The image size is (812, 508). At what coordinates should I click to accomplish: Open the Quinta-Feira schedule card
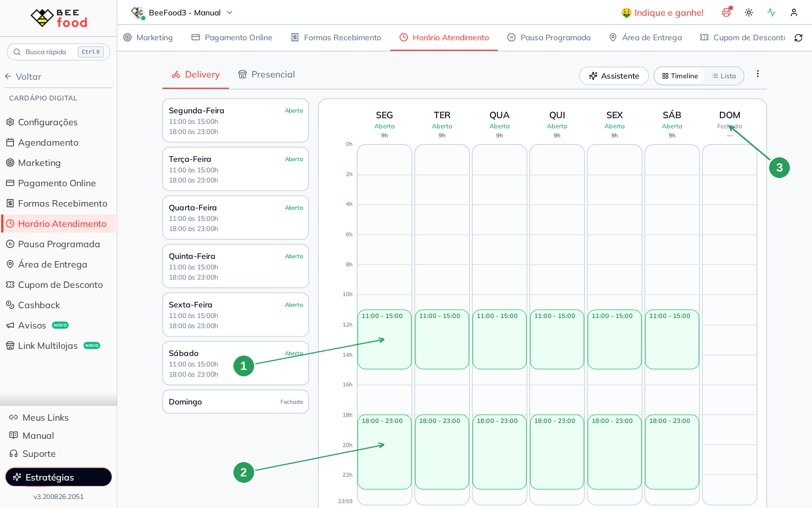pyautogui.click(x=236, y=266)
